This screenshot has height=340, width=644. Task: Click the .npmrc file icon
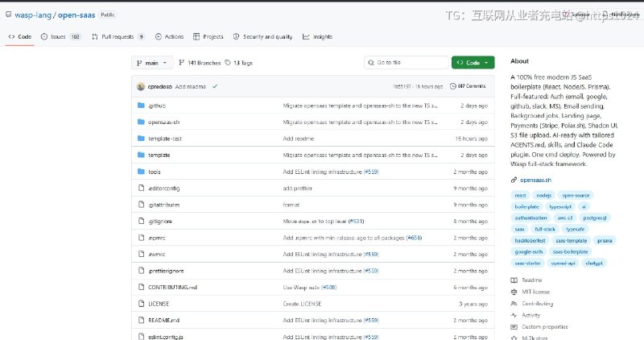pos(142,238)
